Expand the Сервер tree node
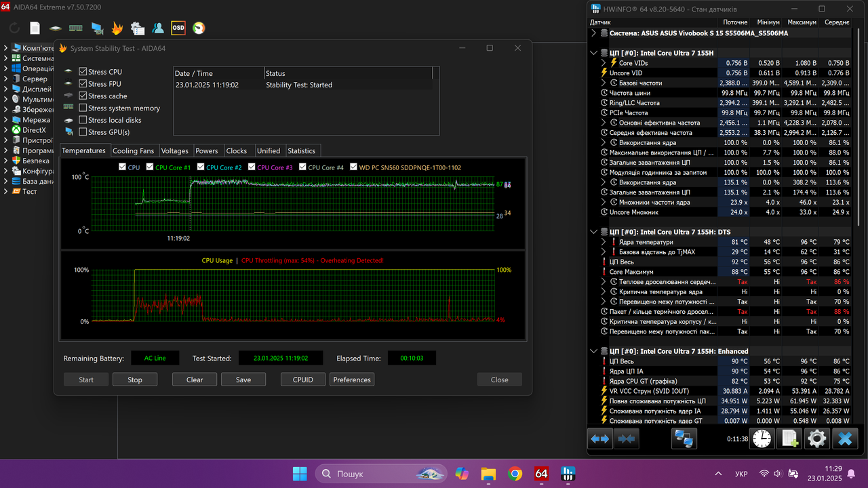Screen dimensions: 868x488 click(6, 79)
